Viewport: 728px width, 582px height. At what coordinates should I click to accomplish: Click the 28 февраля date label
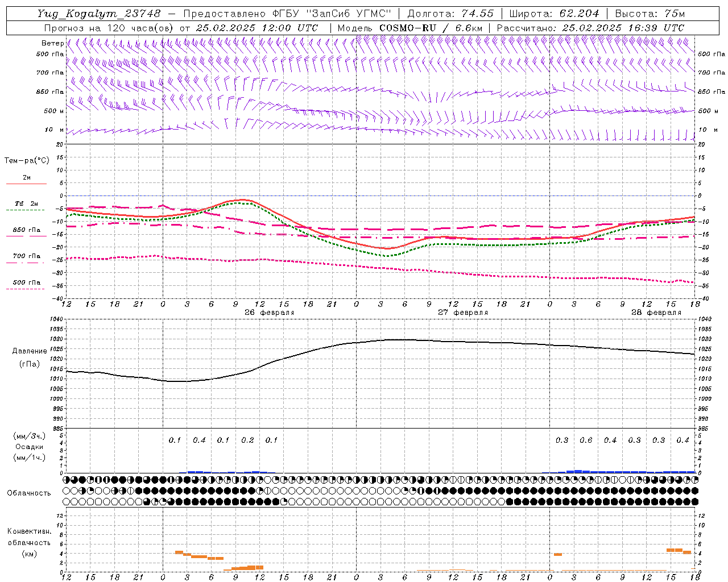coord(656,313)
